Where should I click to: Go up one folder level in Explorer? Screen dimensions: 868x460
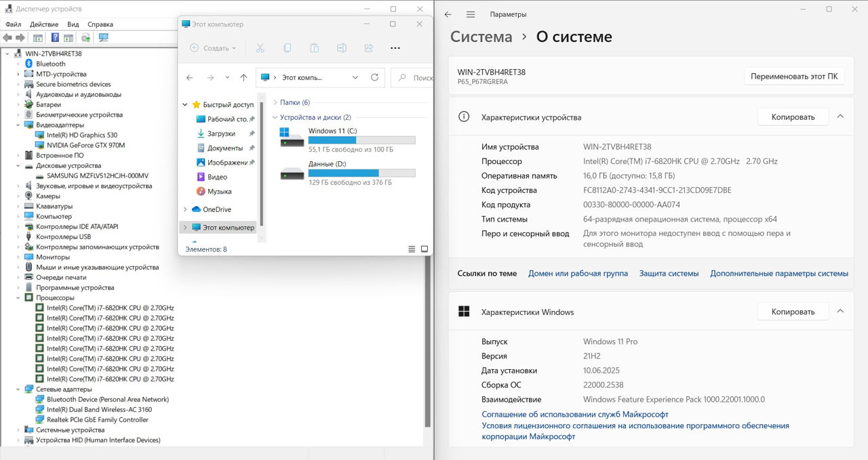[x=243, y=78]
